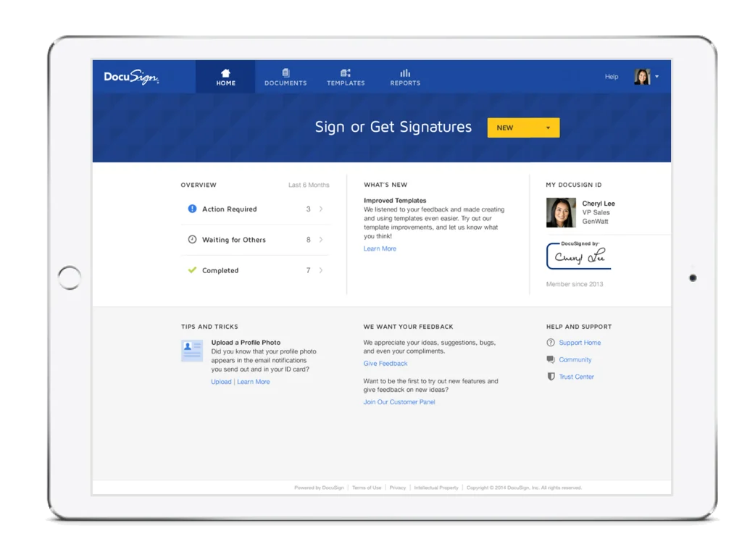Open the Home tab
This screenshot has width=742, height=560.
pos(226,77)
